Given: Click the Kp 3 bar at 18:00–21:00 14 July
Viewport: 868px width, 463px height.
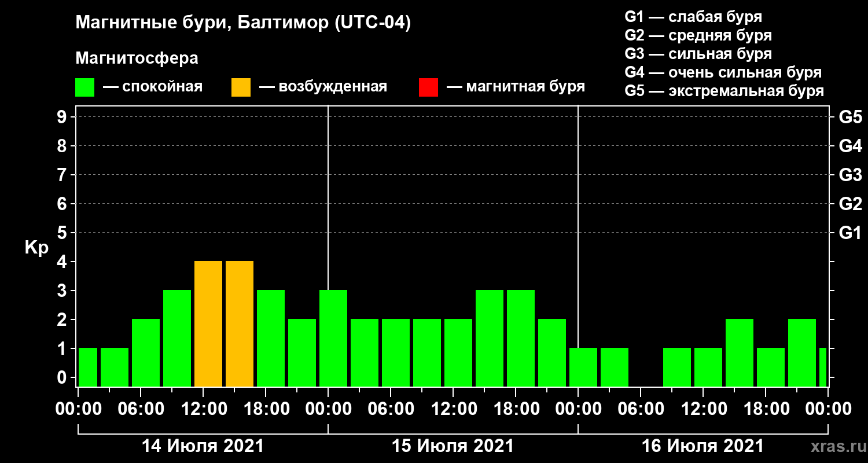Looking at the screenshot, I should (x=271, y=339).
